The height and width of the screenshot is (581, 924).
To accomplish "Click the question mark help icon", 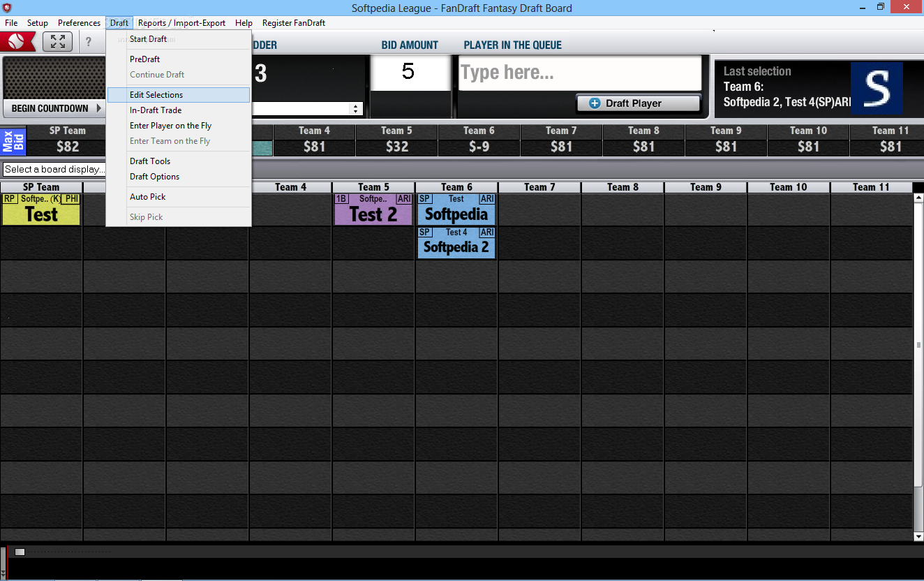I will point(89,42).
